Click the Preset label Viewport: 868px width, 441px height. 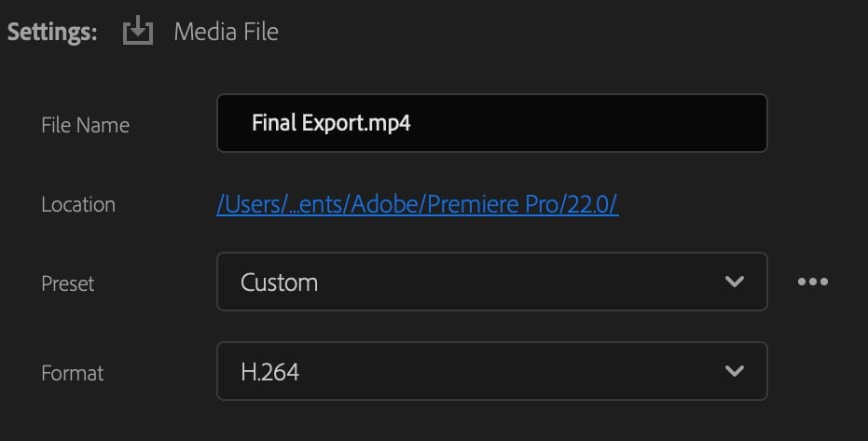(x=68, y=283)
